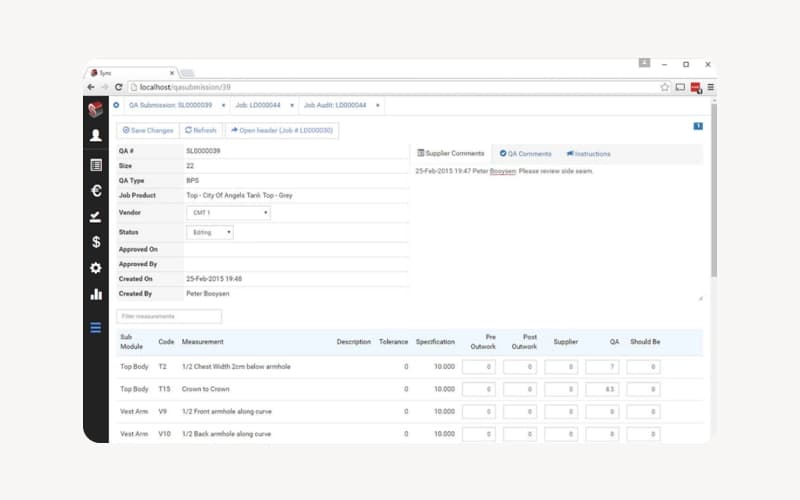Click the 'Crown to Crown' measurement text
800x500 pixels.
tap(206, 389)
